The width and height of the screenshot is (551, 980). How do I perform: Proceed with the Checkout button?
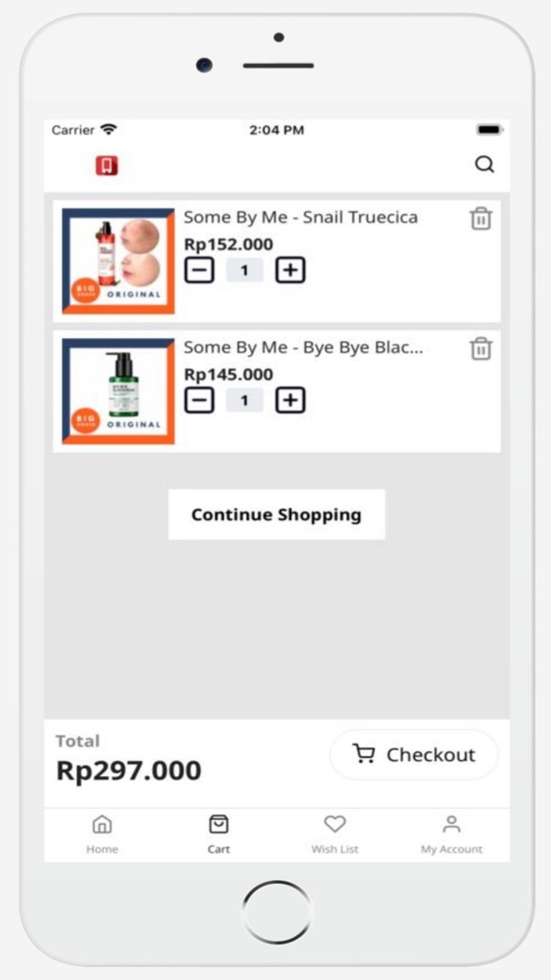tap(414, 755)
